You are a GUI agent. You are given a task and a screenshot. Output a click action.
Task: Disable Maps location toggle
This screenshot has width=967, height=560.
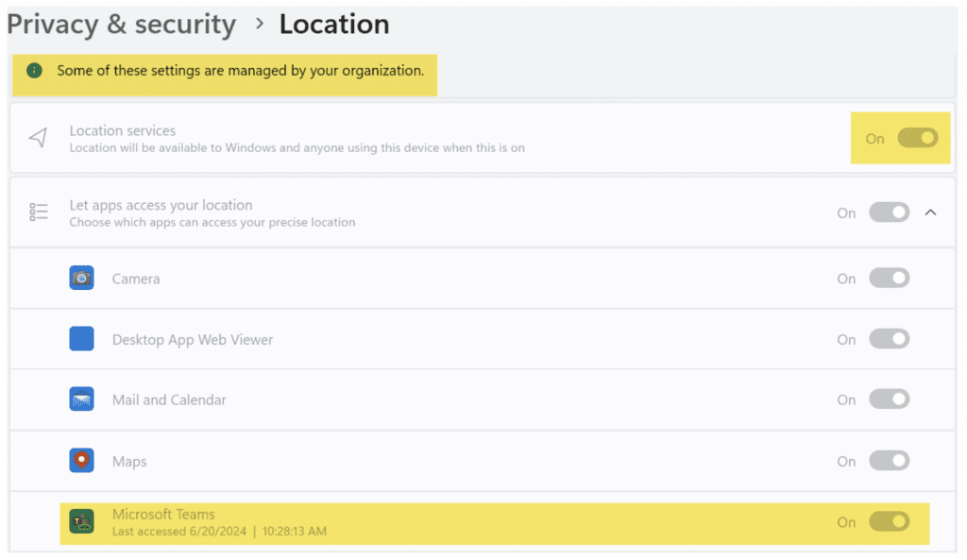tap(890, 461)
